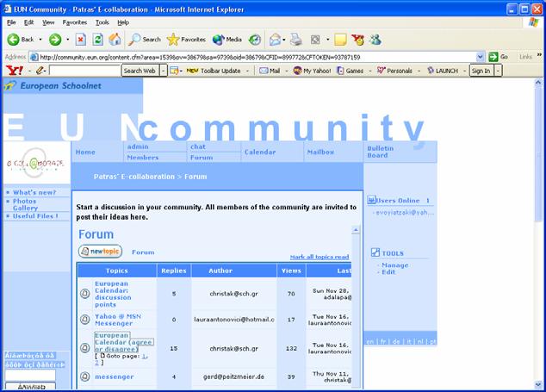This screenshot has height=392, width=546.
Task: Click inside the Yahoo search input field
Action: 84,71
